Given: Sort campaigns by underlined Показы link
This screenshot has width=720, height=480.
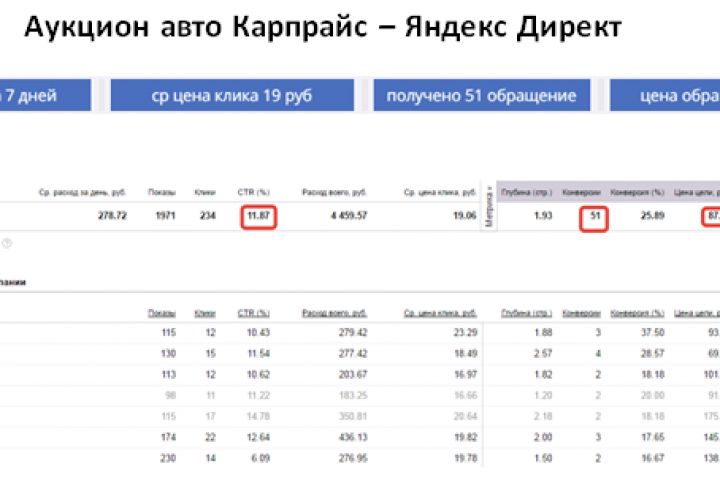Looking at the screenshot, I should point(162,313).
